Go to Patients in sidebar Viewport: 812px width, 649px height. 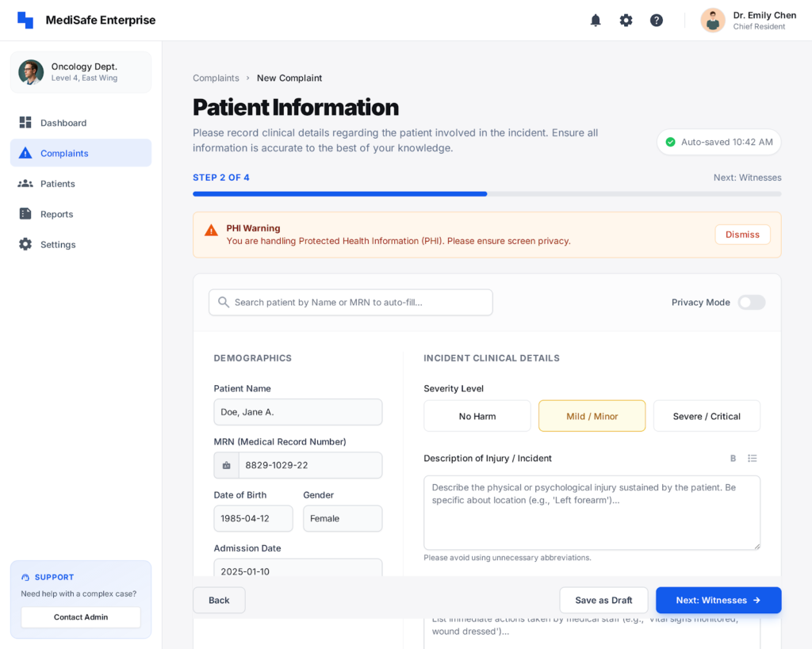[57, 184]
